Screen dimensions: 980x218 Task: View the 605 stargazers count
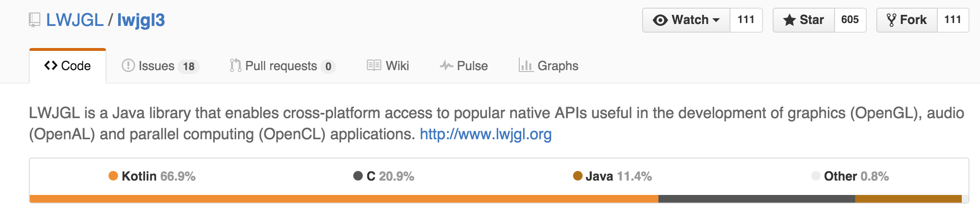pyautogui.click(x=850, y=20)
